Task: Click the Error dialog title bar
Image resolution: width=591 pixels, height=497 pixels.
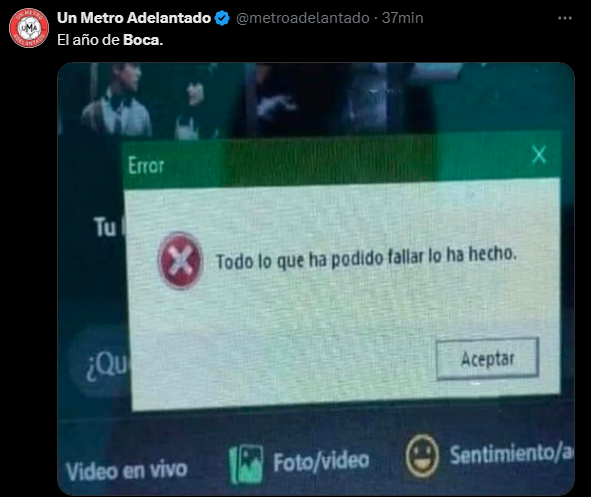Action: [x=341, y=163]
